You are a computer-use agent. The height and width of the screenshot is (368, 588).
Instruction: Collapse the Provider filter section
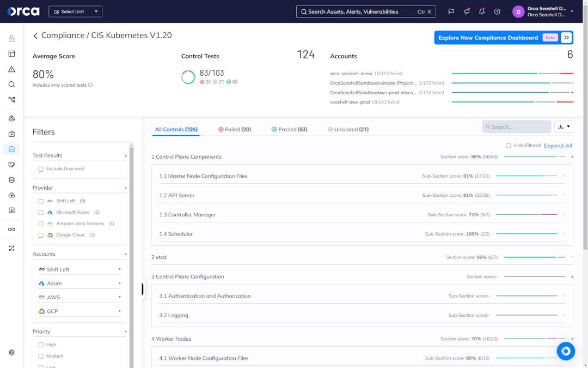point(126,188)
